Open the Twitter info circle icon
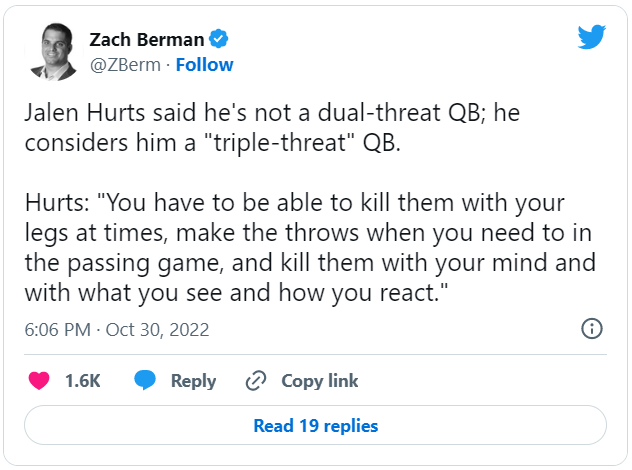Viewport: 632px width, 470px height. [x=591, y=329]
